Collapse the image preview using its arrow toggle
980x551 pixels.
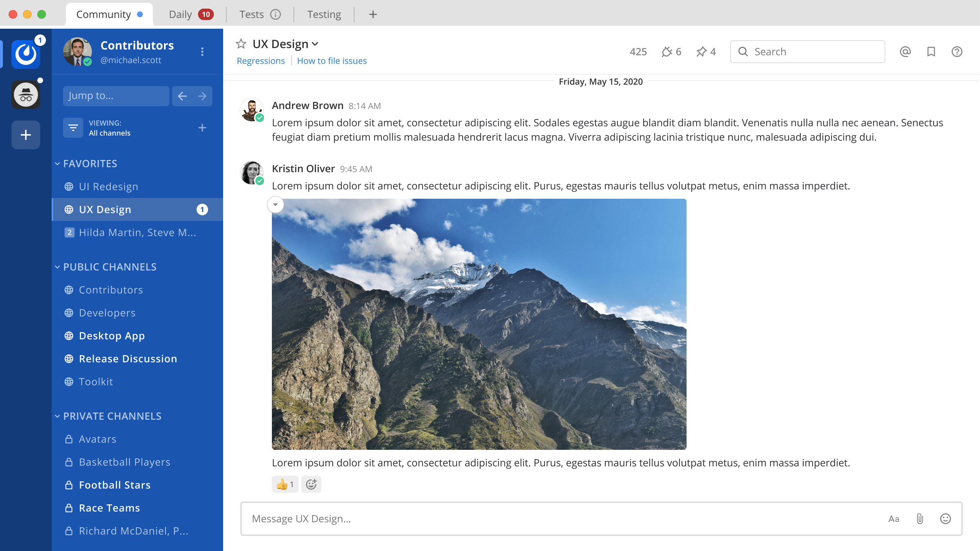click(x=275, y=205)
